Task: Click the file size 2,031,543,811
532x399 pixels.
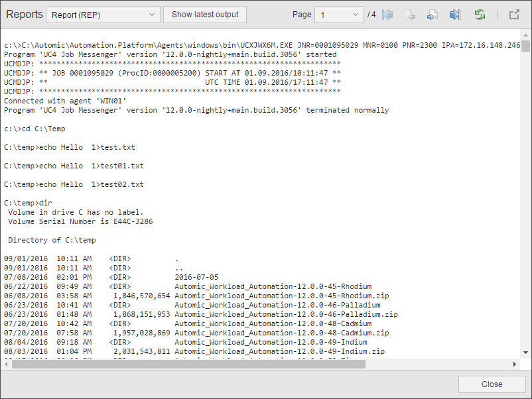Action: pos(141,351)
